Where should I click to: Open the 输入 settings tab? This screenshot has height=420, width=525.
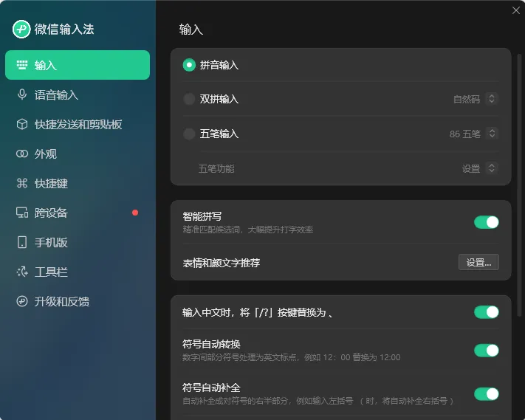click(x=78, y=65)
